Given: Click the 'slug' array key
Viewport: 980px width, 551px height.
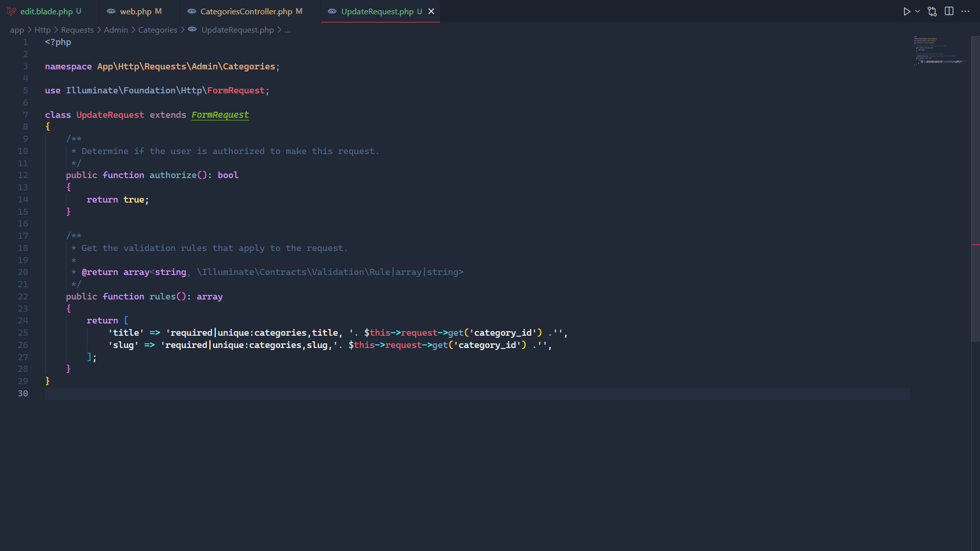Looking at the screenshot, I should [x=123, y=345].
